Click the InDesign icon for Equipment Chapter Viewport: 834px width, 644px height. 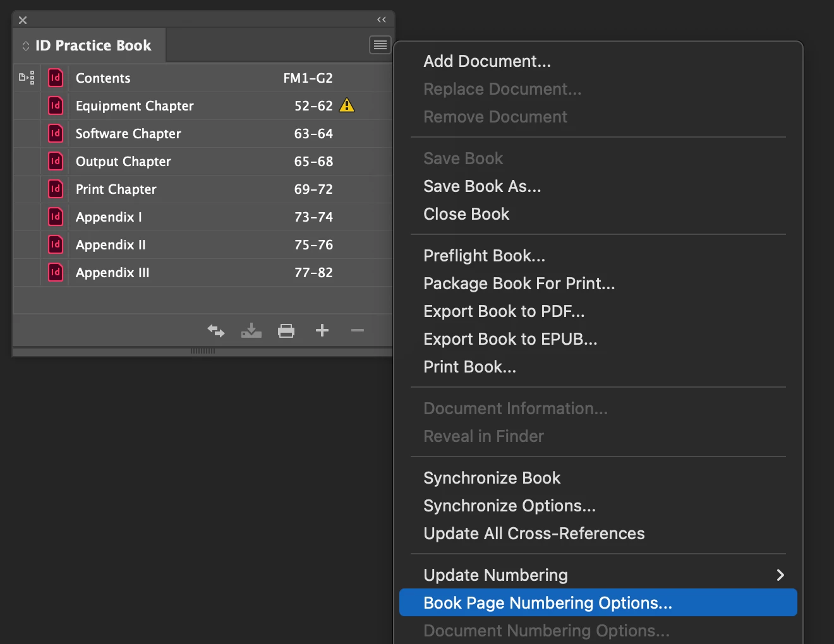[x=56, y=105]
